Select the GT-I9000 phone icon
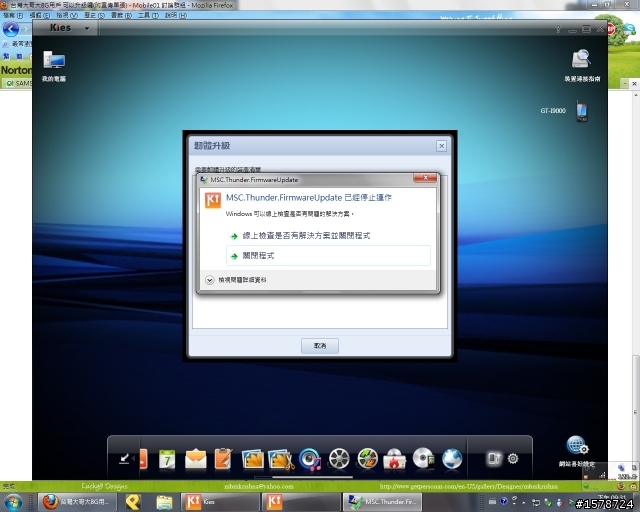This screenshot has width=640, height=512. 582,111
